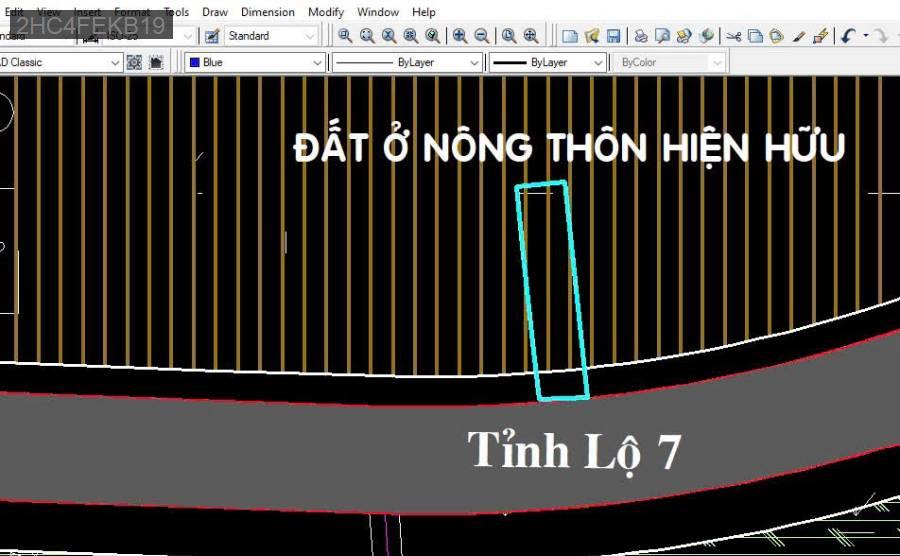Image resolution: width=900 pixels, height=556 pixels.
Task: Click the My Workspace house icon
Action: (156, 62)
